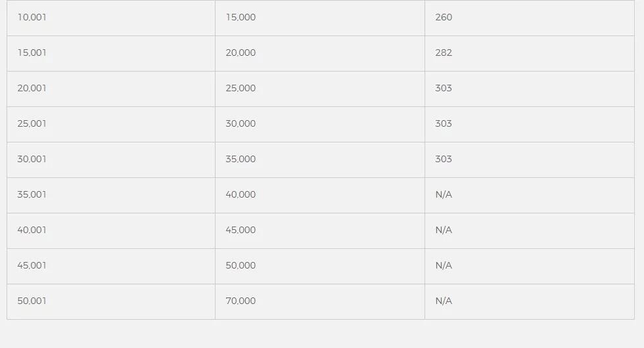This screenshot has height=348, width=644.
Task: Select the value 282
Action: [444, 53]
